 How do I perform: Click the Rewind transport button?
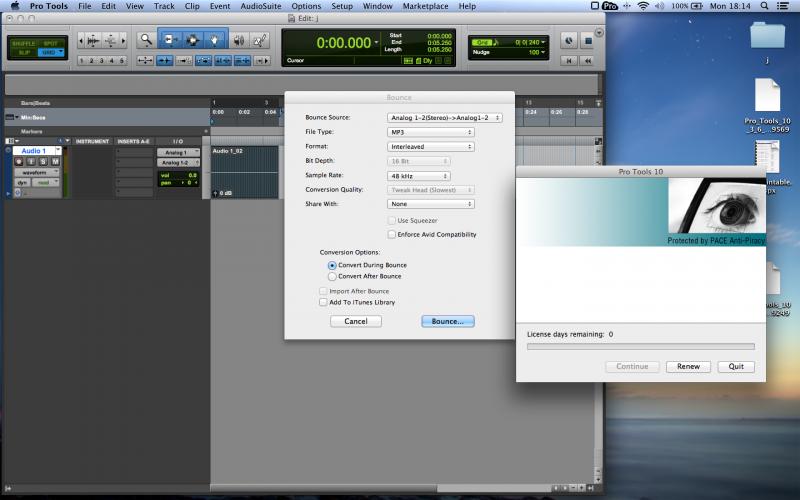click(587, 61)
